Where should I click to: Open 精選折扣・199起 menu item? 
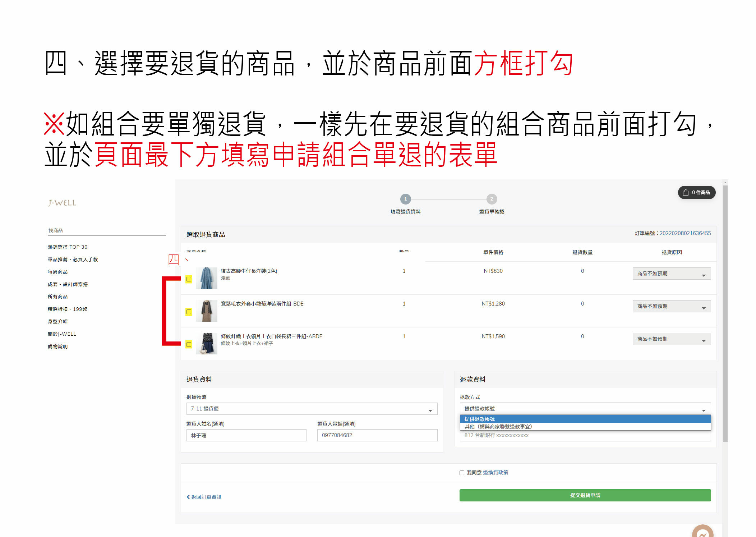[x=68, y=309]
